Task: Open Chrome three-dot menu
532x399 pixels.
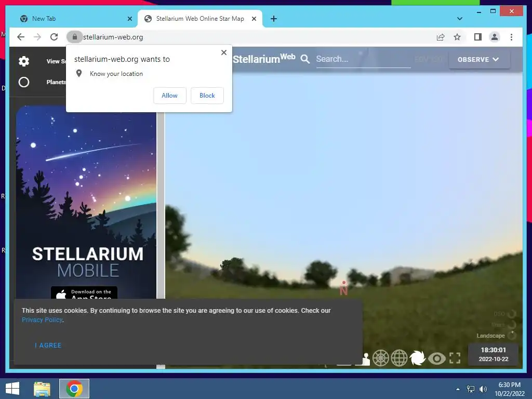Action: pyautogui.click(x=511, y=37)
